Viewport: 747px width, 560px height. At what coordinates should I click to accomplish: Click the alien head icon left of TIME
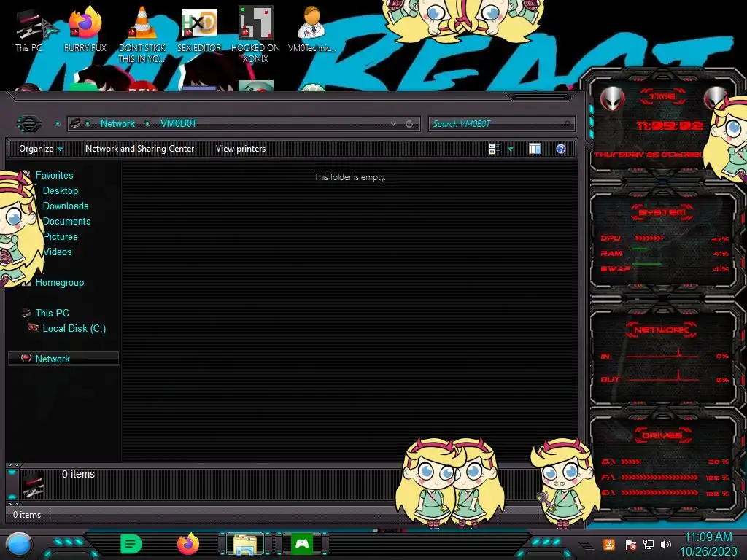tap(612, 99)
